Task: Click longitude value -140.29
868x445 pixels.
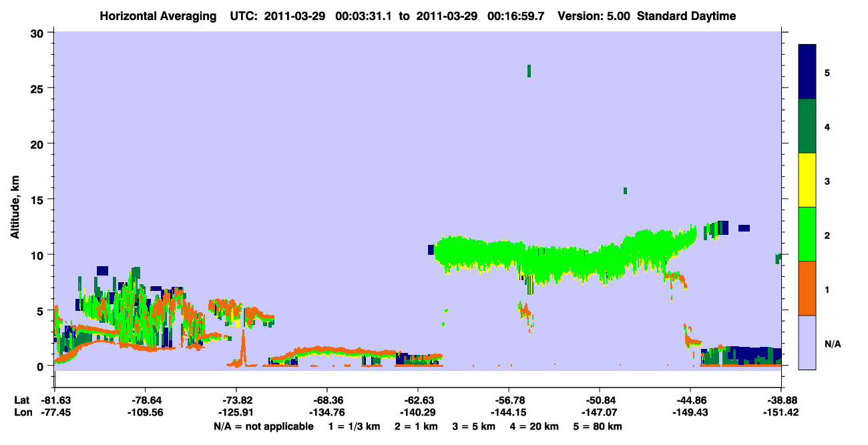Action: 417,412
